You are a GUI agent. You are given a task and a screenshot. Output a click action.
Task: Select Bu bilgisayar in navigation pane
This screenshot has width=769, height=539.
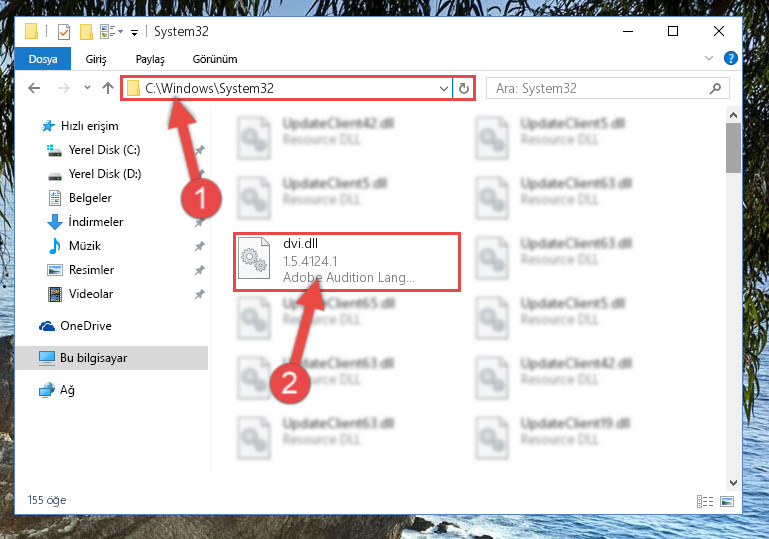click(112, 358)
